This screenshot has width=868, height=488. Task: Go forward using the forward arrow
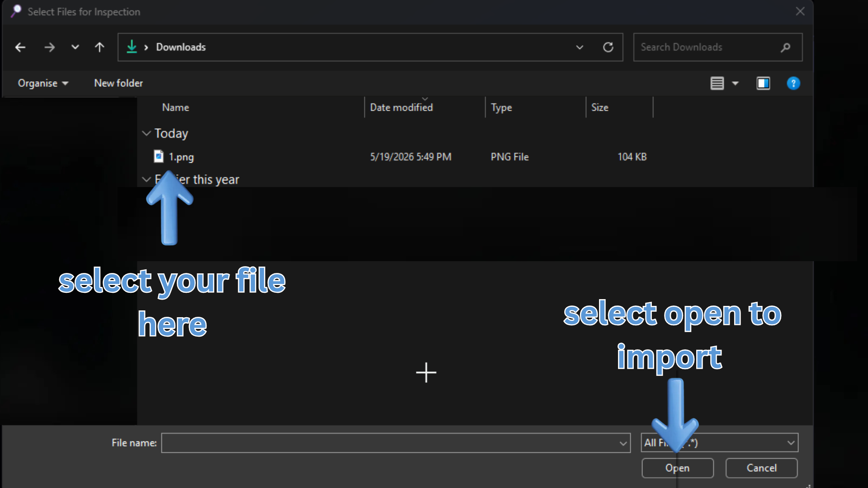coord(49,47)
